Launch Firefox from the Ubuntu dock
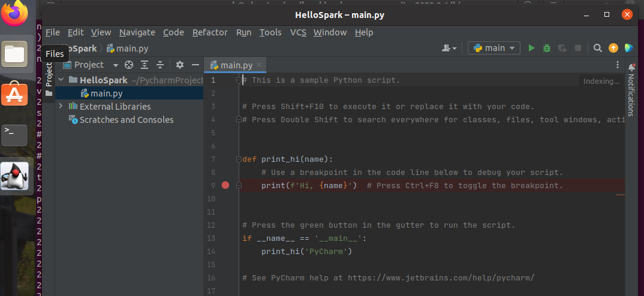 15,13
